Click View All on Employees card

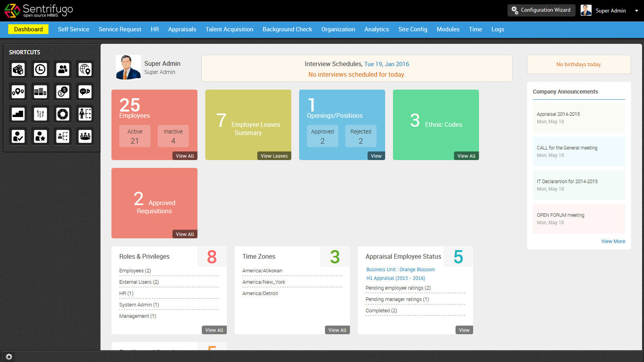click(x=185, y=156)
